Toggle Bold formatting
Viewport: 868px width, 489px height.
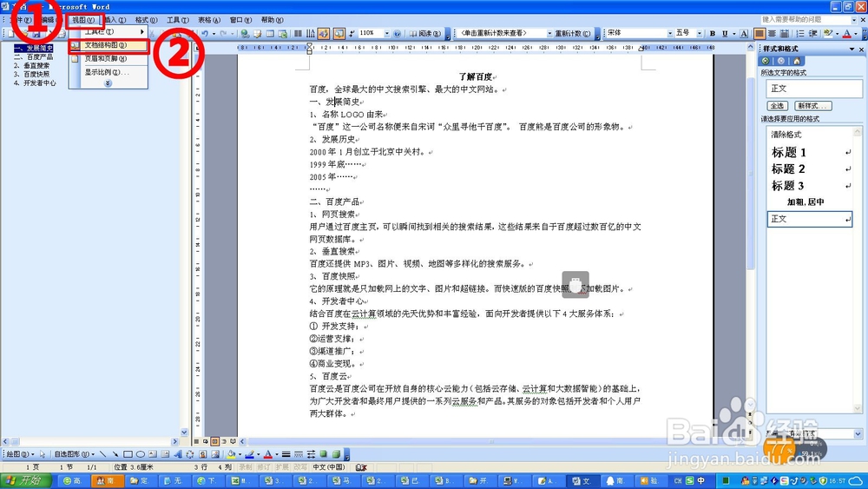713,33
